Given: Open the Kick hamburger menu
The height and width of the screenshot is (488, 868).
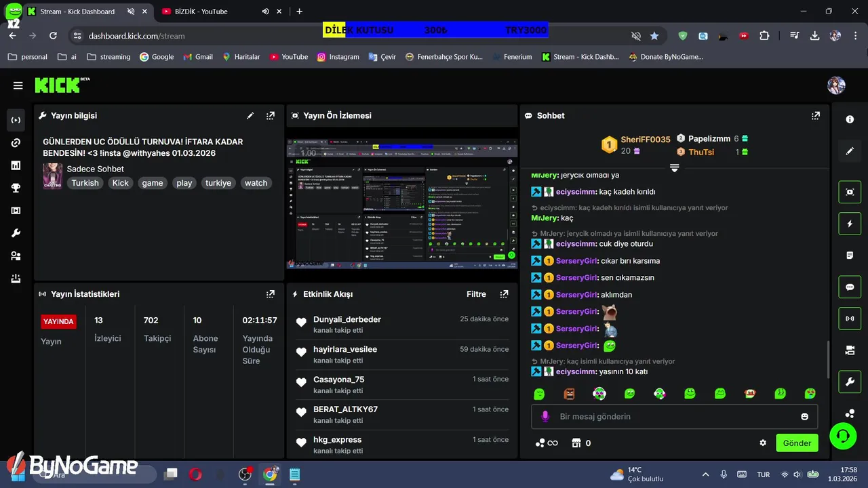Looking at the screenshot, I should [x=18, y=85].
